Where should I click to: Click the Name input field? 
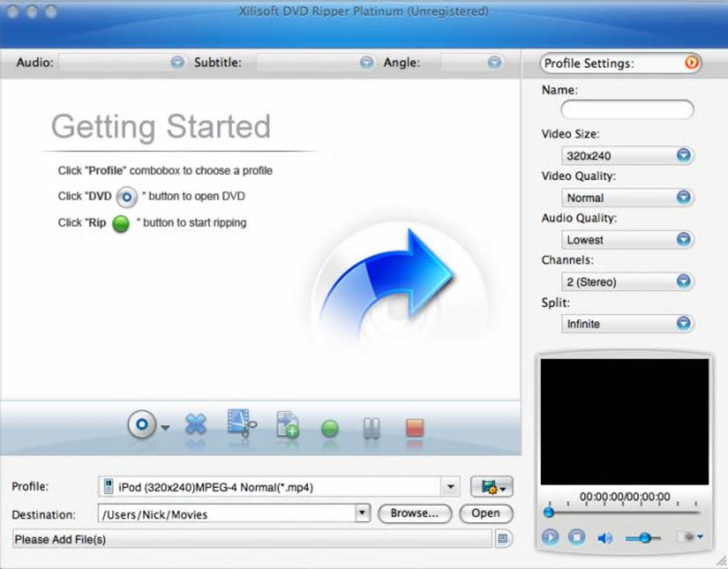point(627,110)
